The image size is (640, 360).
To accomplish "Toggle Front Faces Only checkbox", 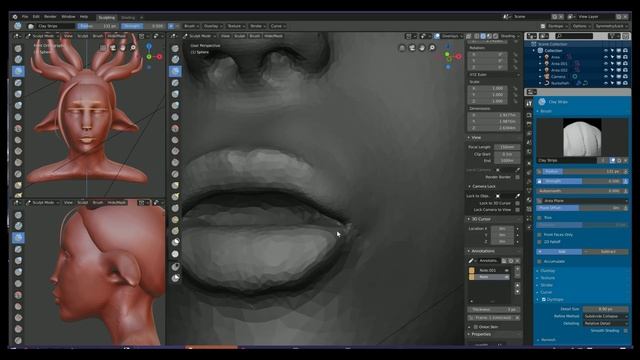I will 540,235.
